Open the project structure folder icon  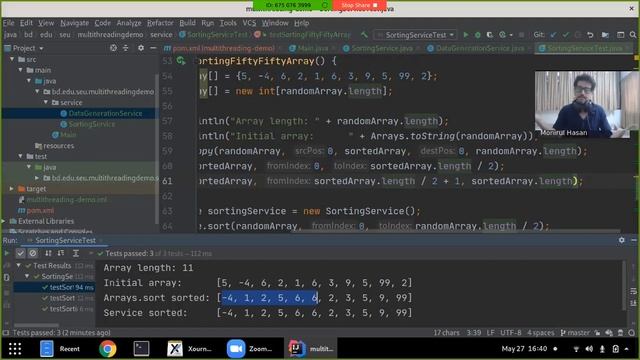pyautogui.click(x=605, y=35)
